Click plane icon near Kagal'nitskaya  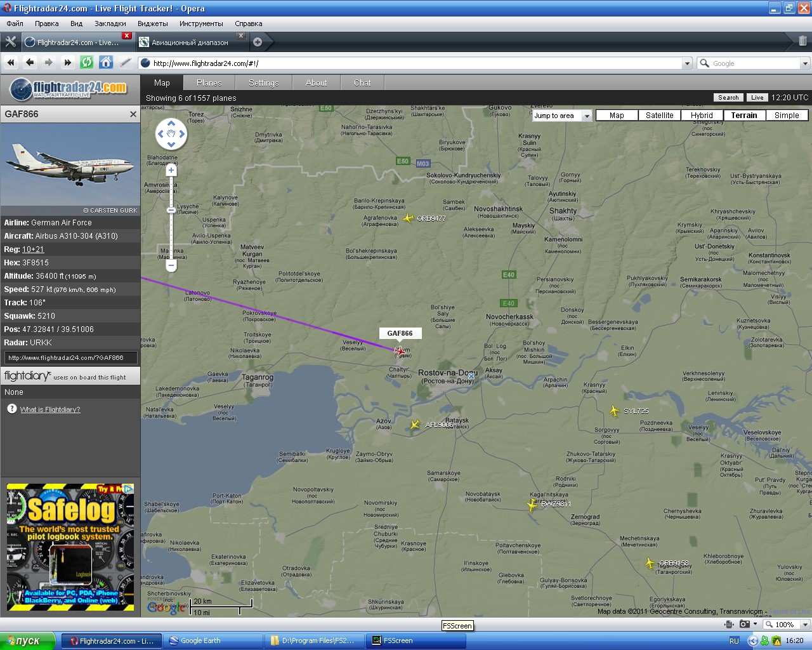click(532, 505)
